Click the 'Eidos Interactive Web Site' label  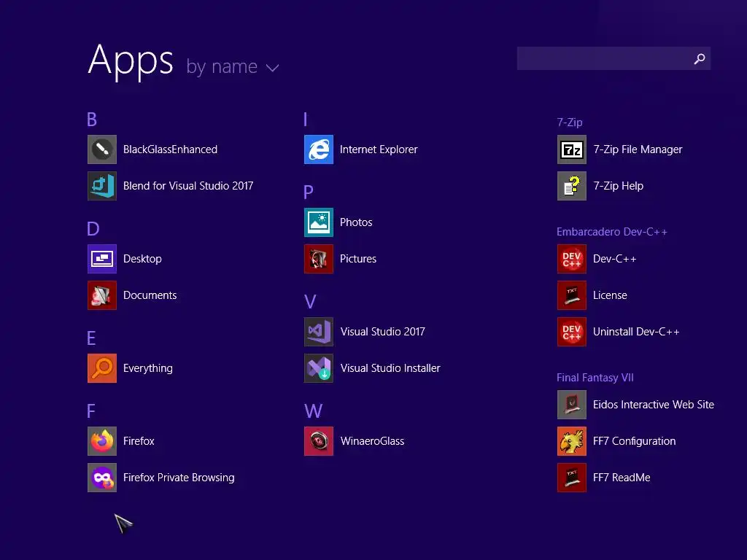(654, 405)
